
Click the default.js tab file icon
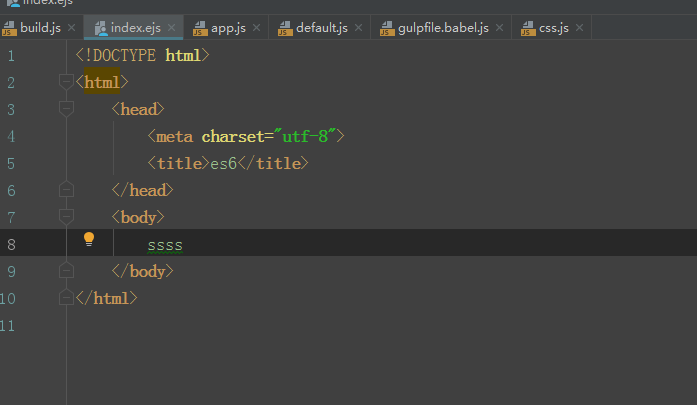(286, 27)
